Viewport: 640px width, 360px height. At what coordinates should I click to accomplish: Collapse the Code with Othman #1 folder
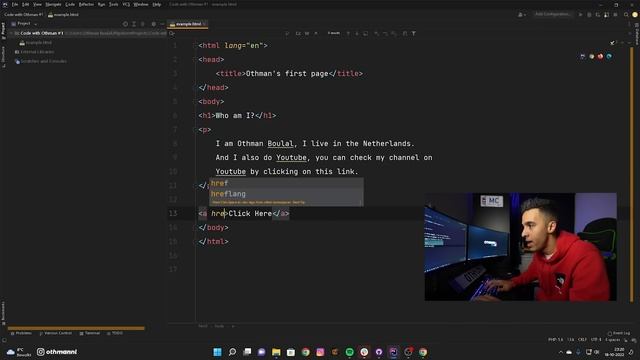tap(12, 33)
